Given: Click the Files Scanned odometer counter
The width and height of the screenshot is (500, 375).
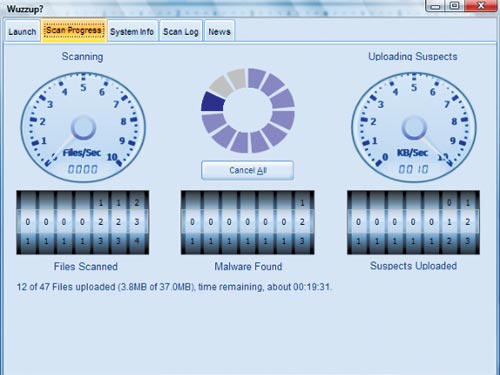Looking at the screenshot, I should pos(83,222).
